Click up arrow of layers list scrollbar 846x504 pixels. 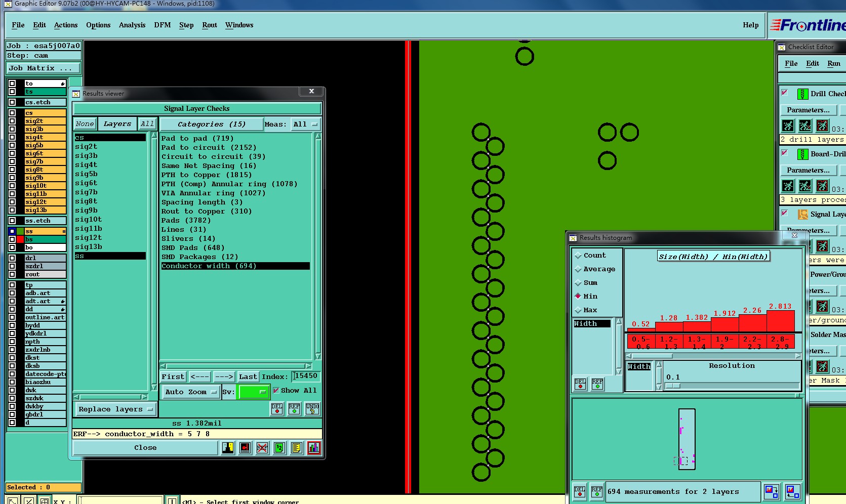pos(154,136)
